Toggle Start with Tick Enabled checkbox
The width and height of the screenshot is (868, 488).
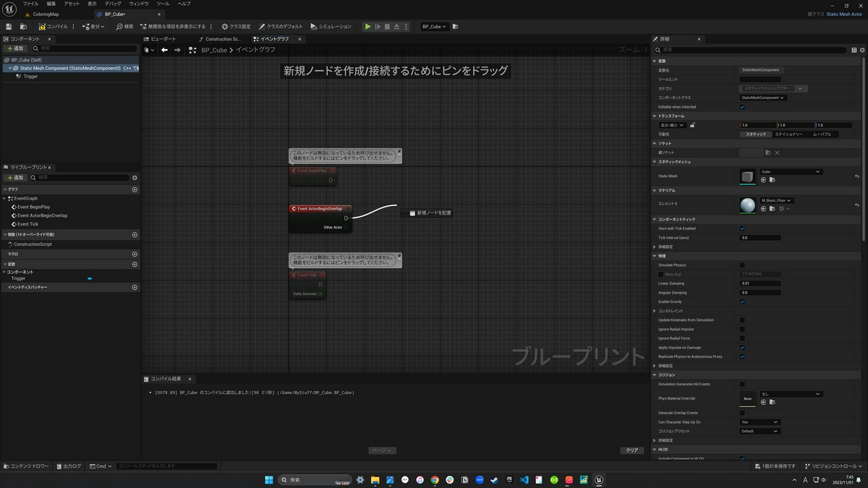[x=742, y=228]
